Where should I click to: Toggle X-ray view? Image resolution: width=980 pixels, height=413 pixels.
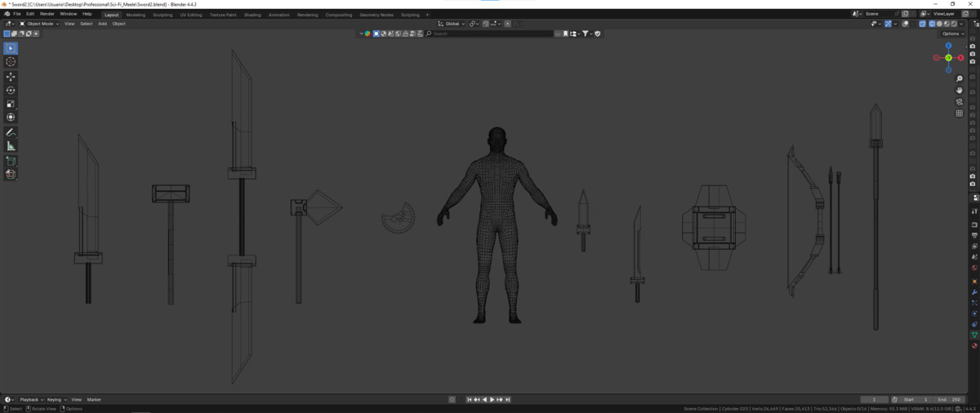click(923, 24)
